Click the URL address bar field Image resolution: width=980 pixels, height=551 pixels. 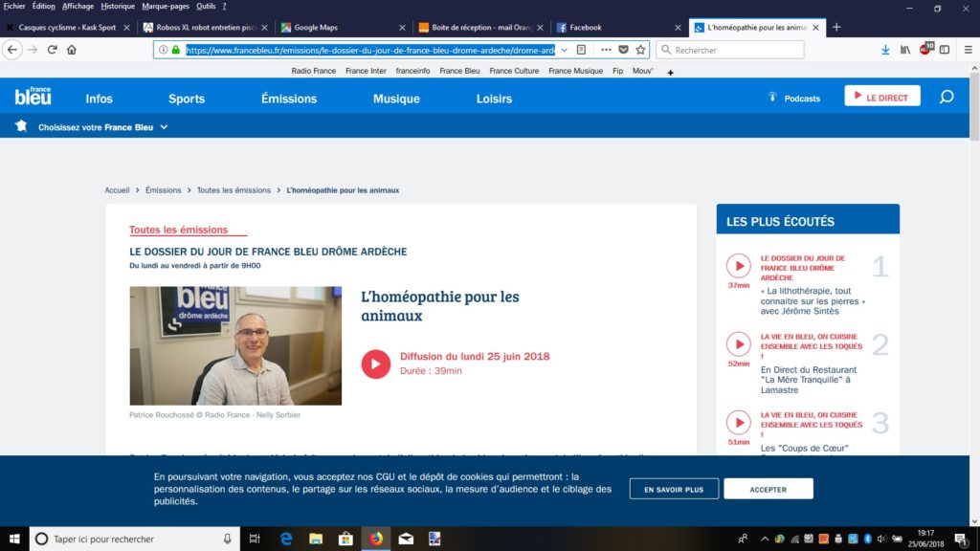click(370, 50)
